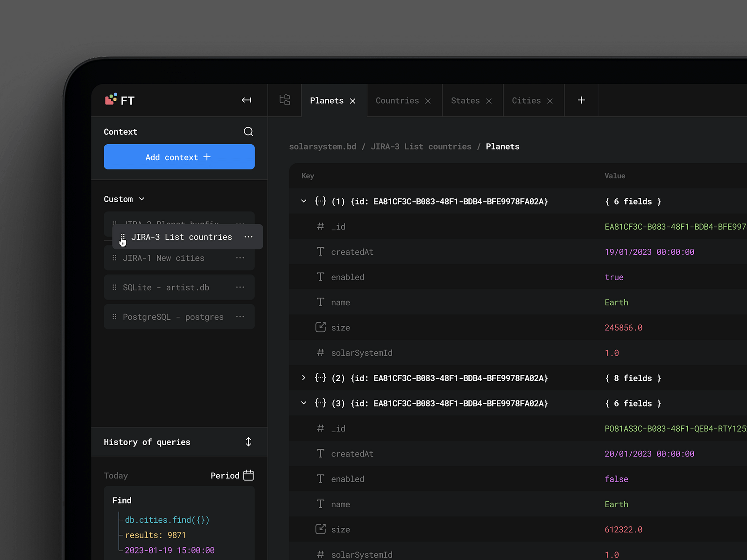Image resolution: width=747 pixels, height=560 pixels.
Task: Click the db.cities.find({}) query entry
Action: (x=167, y=519)
